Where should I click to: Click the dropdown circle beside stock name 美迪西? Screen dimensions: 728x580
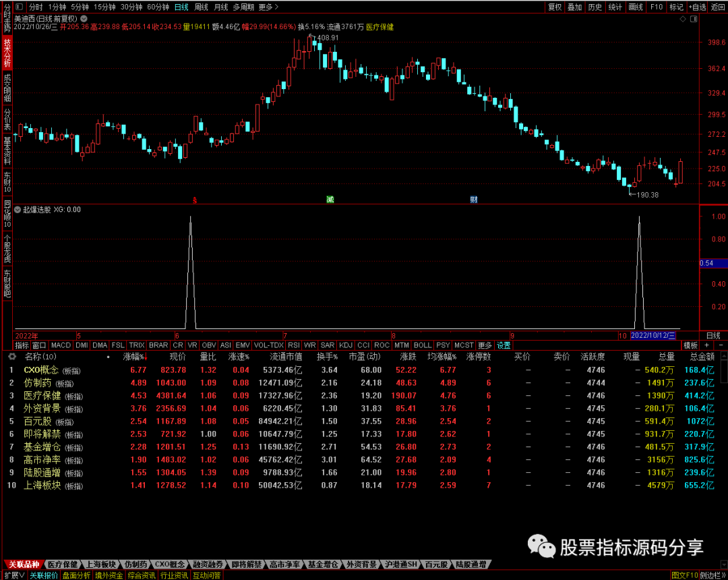[83, 18]
